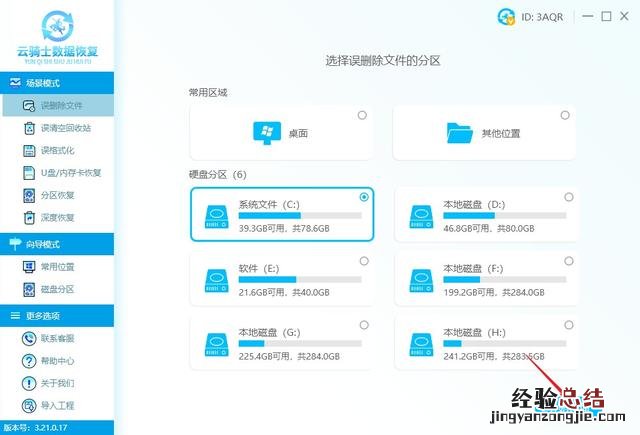Open 常用位置 wizard item
640x435 pixels.
tap(58, 267)
